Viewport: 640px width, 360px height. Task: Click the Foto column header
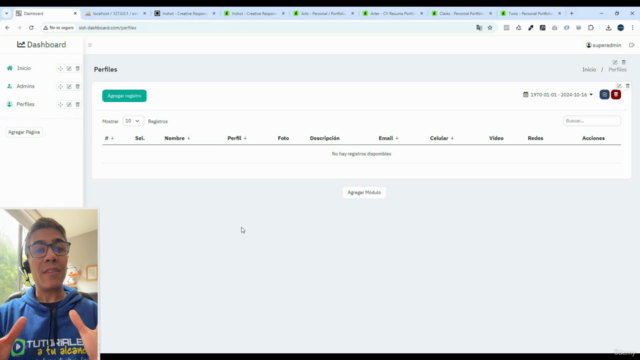click(283, 138)
